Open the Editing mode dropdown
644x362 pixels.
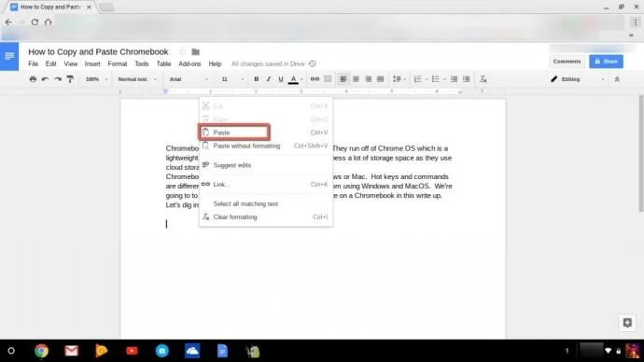(578, 79)
